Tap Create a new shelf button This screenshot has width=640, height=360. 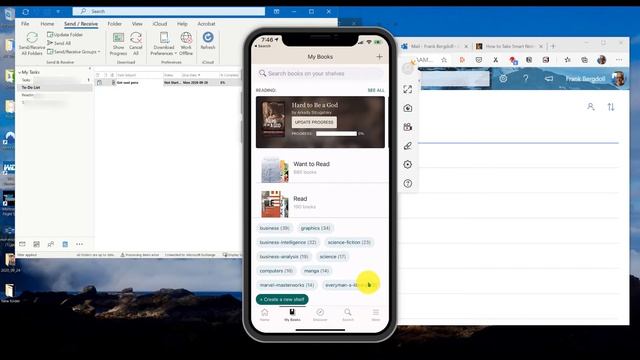[x=282, y=299]
